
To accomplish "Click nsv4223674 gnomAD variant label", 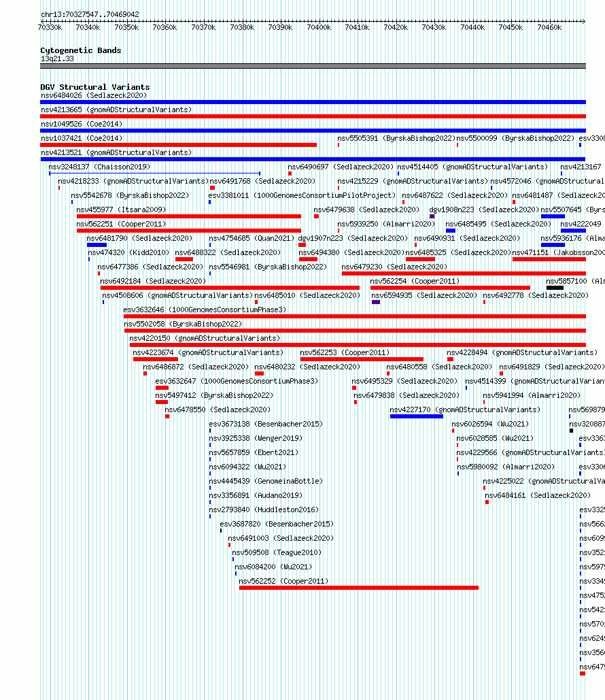I will coord(208,352).
